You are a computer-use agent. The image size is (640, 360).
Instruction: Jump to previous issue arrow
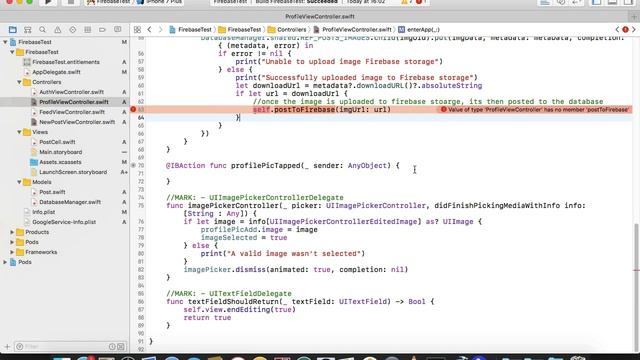coord(617,29)
